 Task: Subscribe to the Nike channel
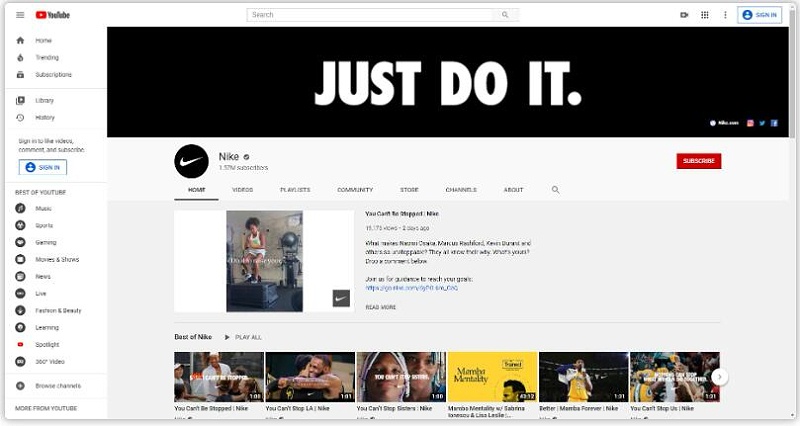coord(698,161)
